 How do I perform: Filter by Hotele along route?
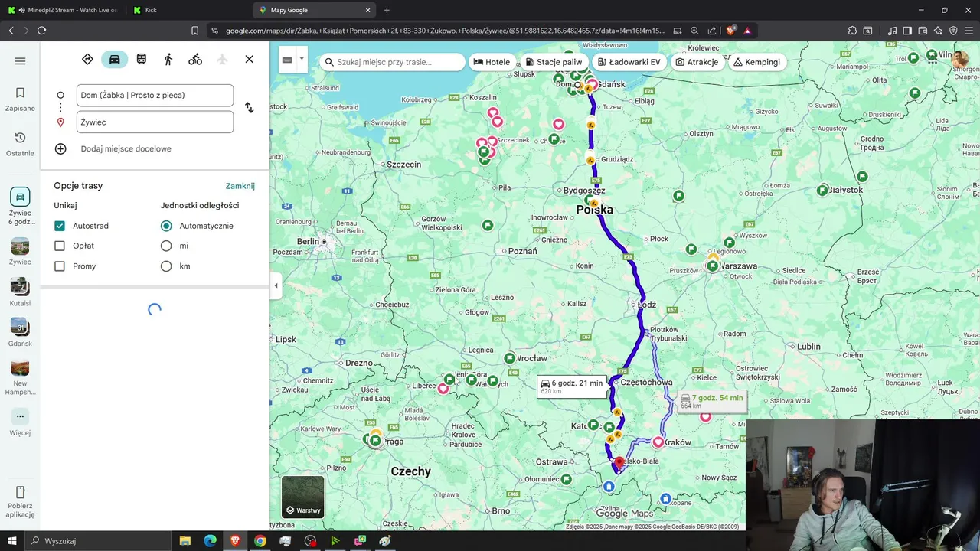tap(492, 62)
